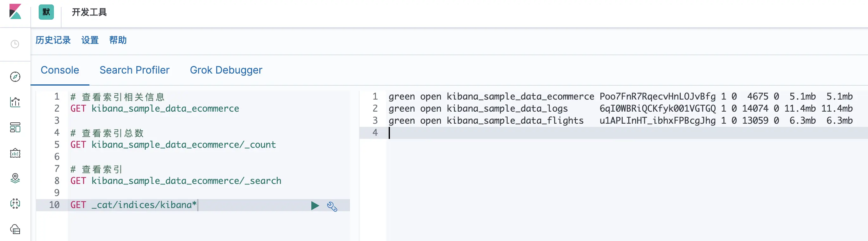Open Machine Learning icon in sidebar
This screenshot has width=868, height=241.
point(15,204)
